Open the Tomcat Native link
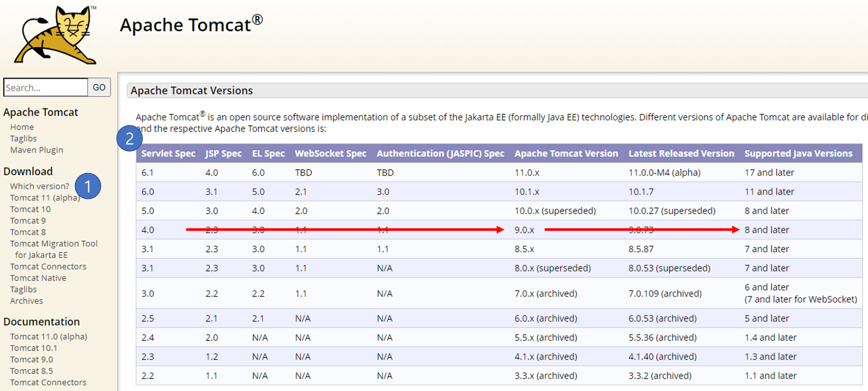The height and width of the screenshot is (391, 868). (38, 278)
